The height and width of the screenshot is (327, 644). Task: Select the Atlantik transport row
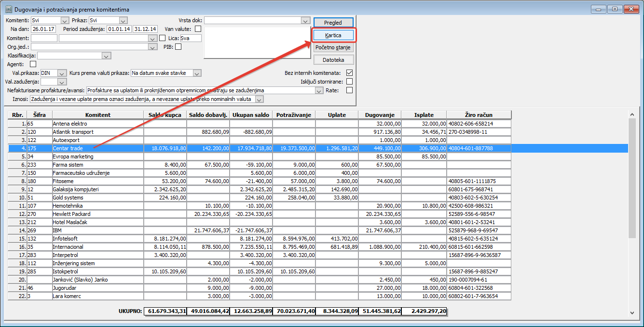[x=260, y=132]
